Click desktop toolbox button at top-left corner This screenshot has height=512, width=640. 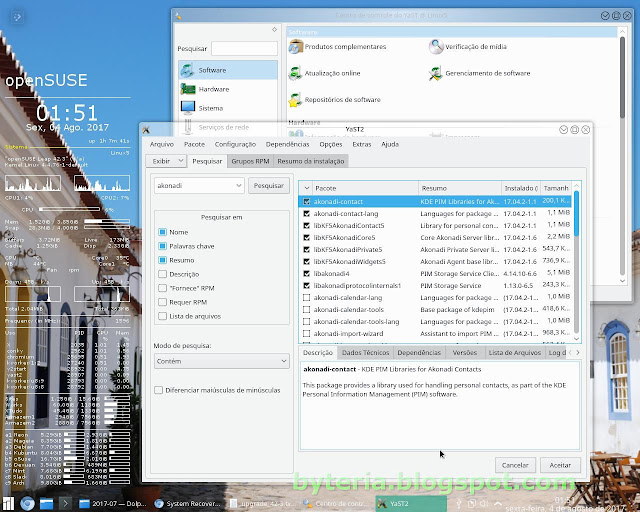point(17,17)
